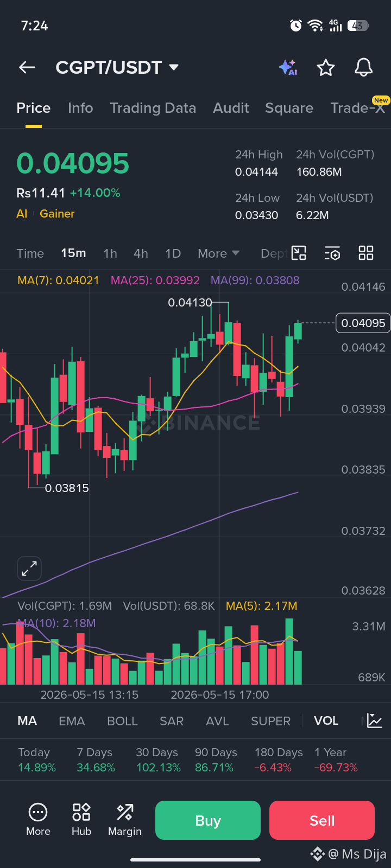Viewport: 391px width, 868px height.
Task: Open the AI sparkle assistant icon
Action: [288, 67]
